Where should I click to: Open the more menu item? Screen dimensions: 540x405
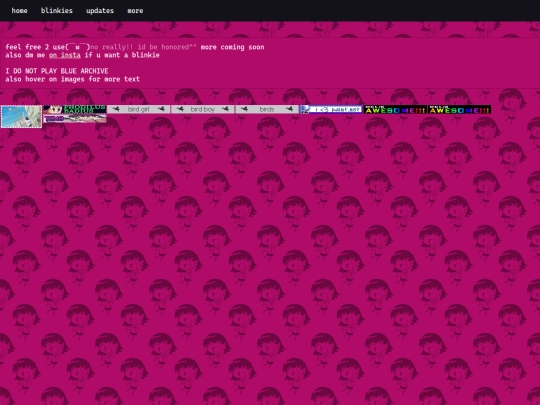(x=135, y=11)
